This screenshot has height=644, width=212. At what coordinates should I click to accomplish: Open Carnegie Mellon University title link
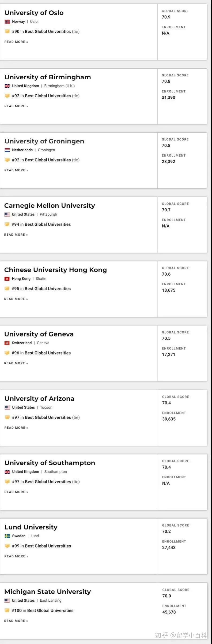coord(50,206)
